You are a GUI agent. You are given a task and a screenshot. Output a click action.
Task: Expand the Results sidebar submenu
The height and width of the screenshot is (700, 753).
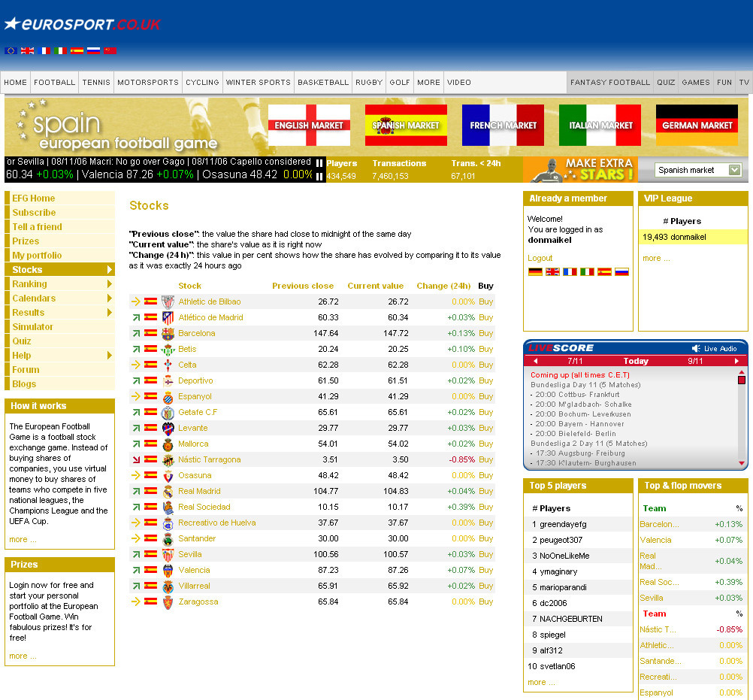pyautogui.click(x=110, y=313)
